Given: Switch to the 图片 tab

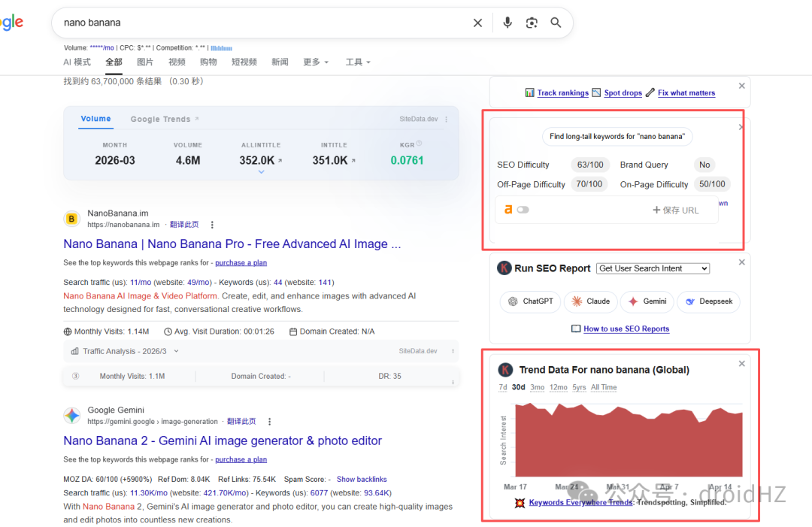Looking at the screenshot, I should click(144, 62).
